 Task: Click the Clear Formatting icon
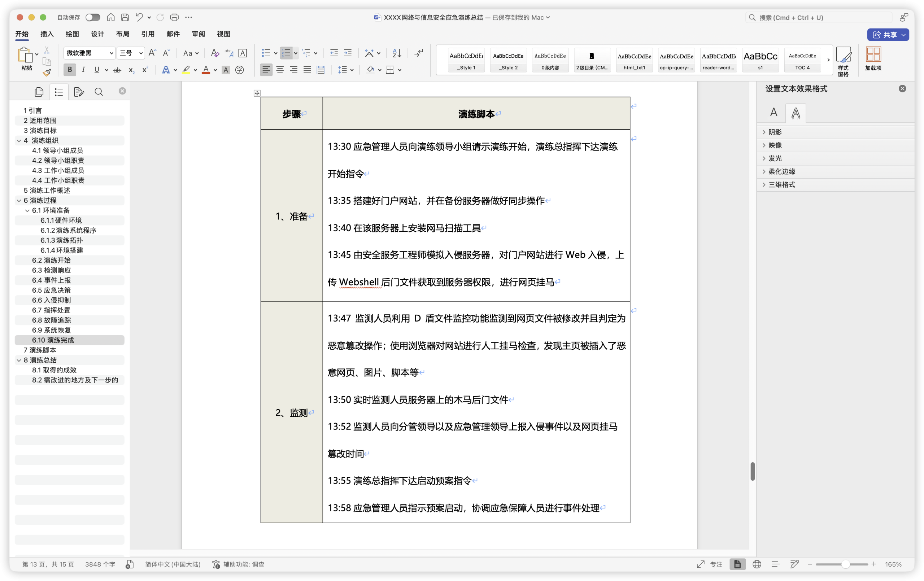coord(215,53)
